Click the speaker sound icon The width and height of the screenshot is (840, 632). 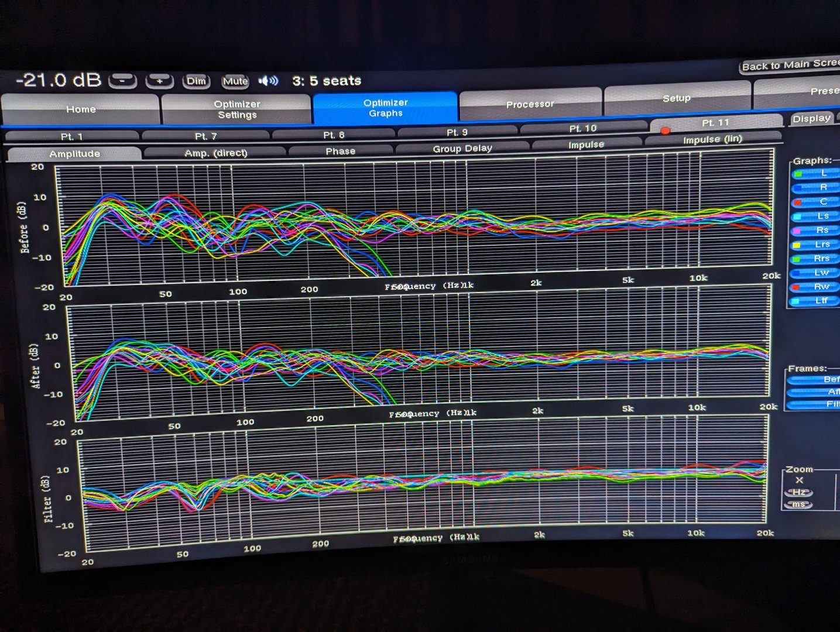(x=269, y=81)
